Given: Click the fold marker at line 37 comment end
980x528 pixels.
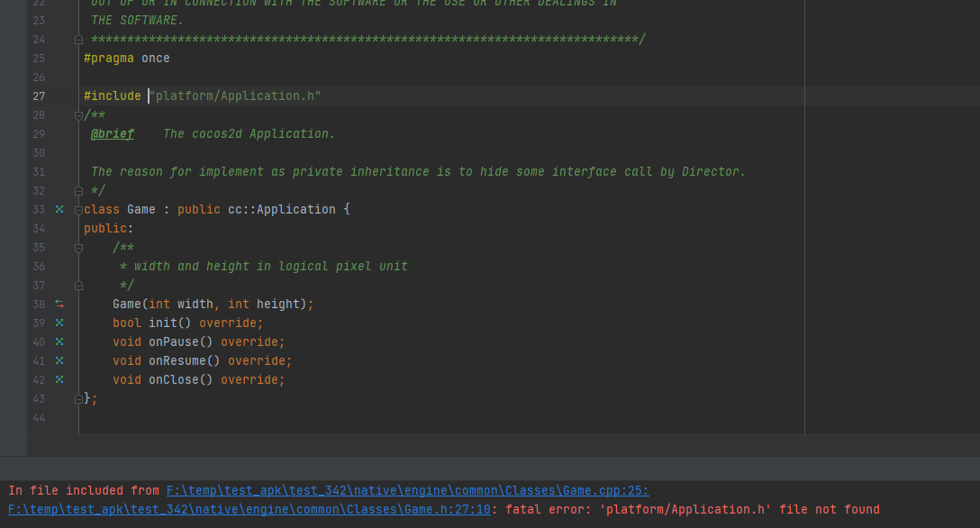Looking at the screenshot, I should coord(78,286).
